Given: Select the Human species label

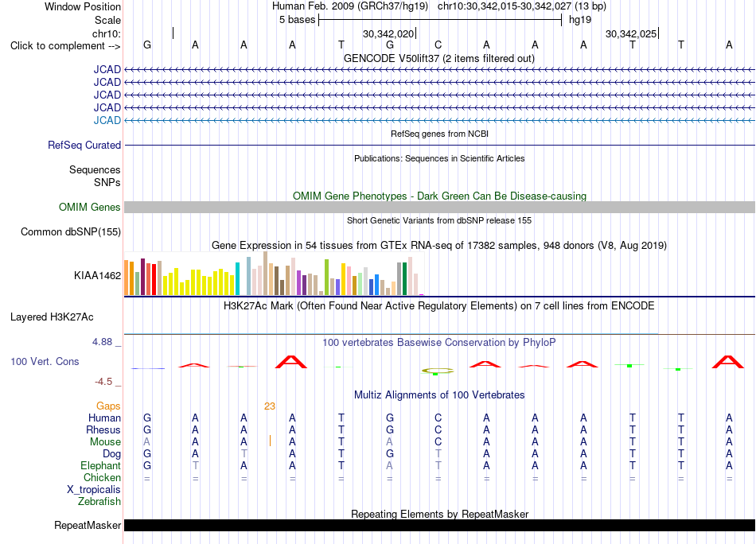Looking at the screenshot, I should tap(104, 418).
